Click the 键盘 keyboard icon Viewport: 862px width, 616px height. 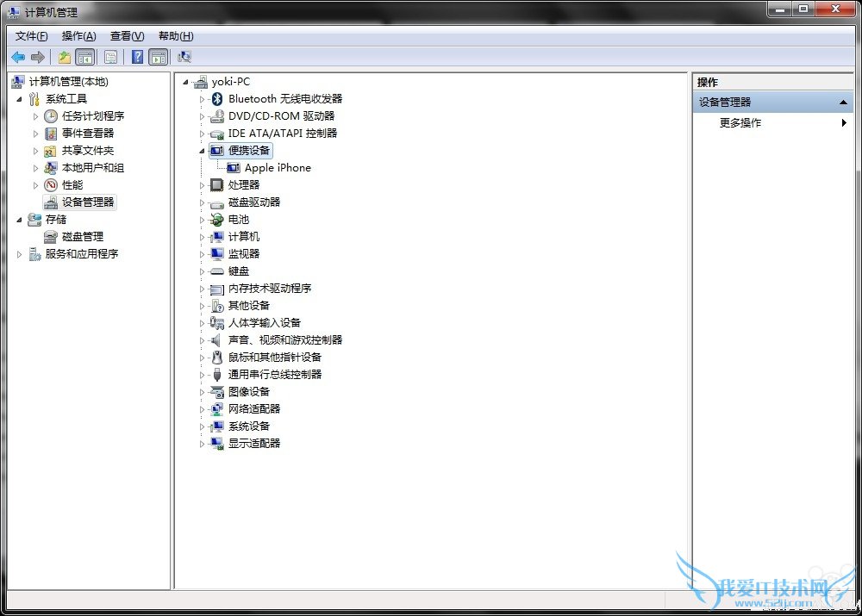tap(217, 271)
